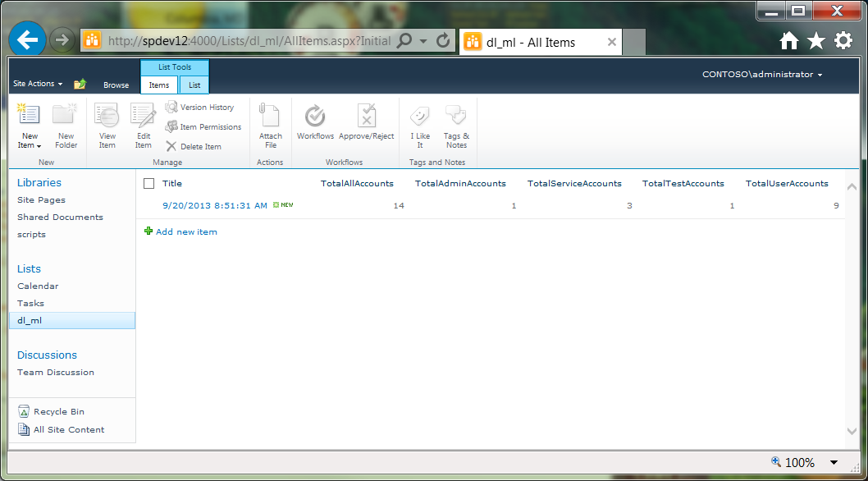Open the 9/20/2013 8:51:31 AM item
The image size is (868, 481).
point(215,205)
